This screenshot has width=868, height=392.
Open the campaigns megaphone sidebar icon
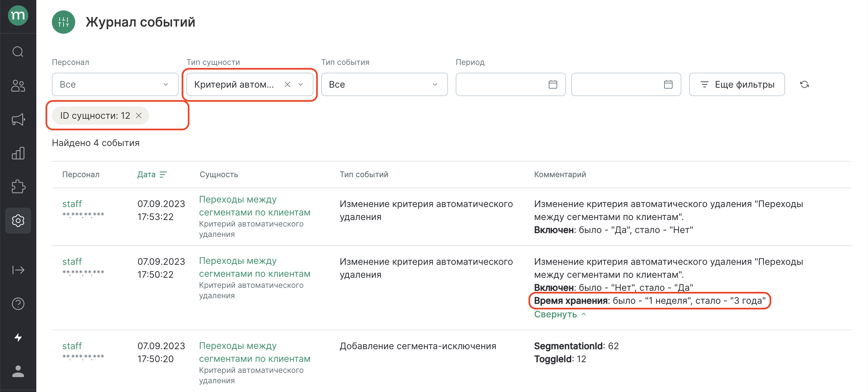pos(18,119)
